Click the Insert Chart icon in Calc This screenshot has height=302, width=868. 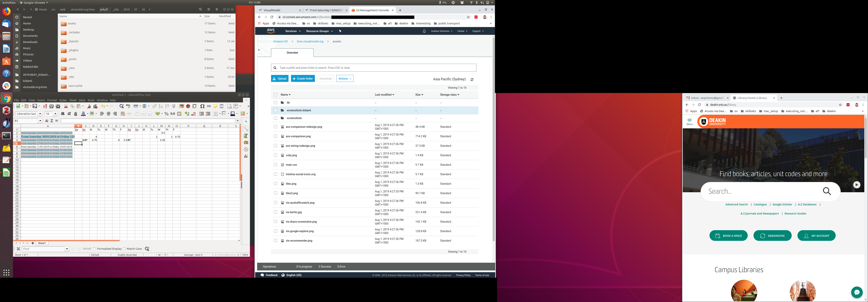point(188,106)
